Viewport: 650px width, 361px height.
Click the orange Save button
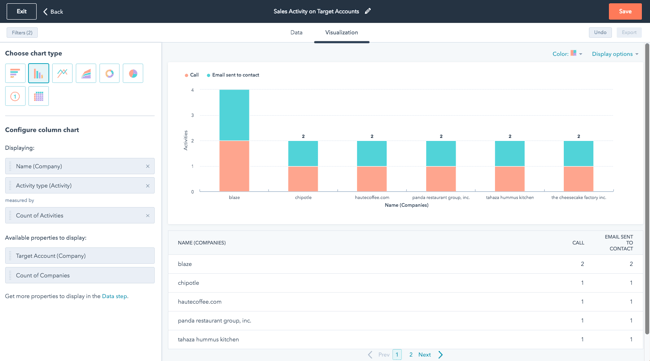pos(625,11)
